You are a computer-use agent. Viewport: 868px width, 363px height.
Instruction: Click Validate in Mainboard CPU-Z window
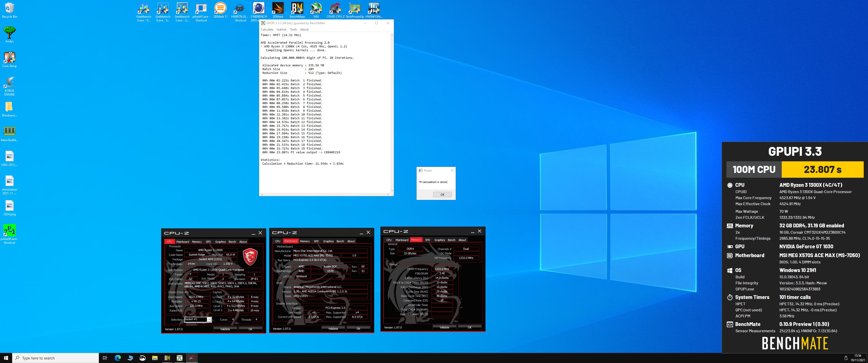(333, 329)
